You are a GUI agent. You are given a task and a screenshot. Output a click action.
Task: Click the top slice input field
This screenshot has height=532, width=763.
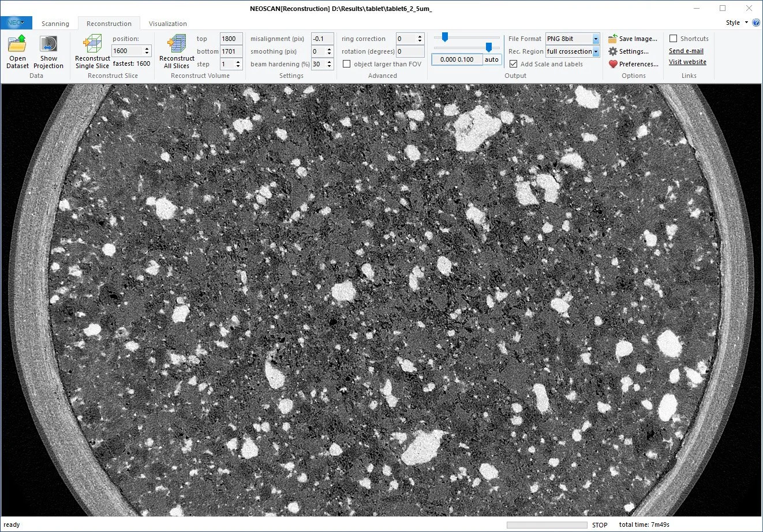231,39
